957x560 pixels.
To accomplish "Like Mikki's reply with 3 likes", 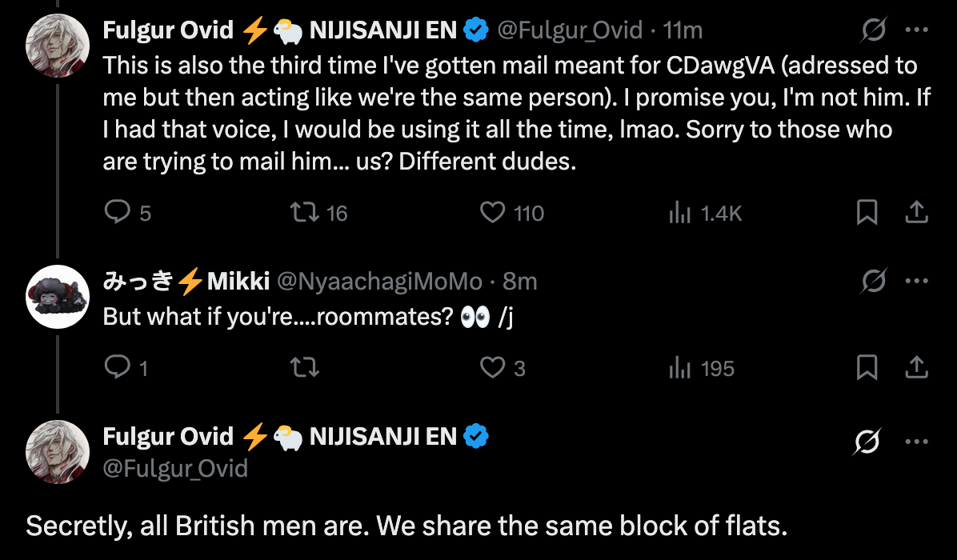I will [x=493, y=368].
